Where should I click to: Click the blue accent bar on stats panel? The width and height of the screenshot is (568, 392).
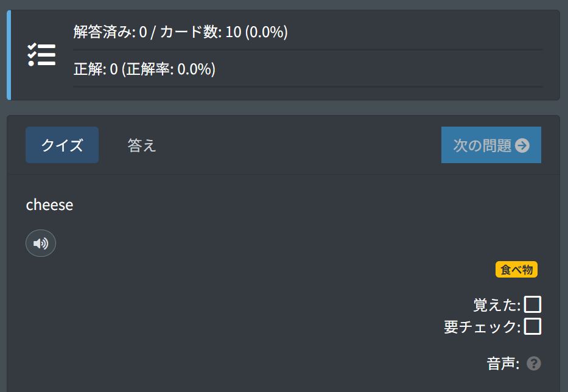pos(9,55)
